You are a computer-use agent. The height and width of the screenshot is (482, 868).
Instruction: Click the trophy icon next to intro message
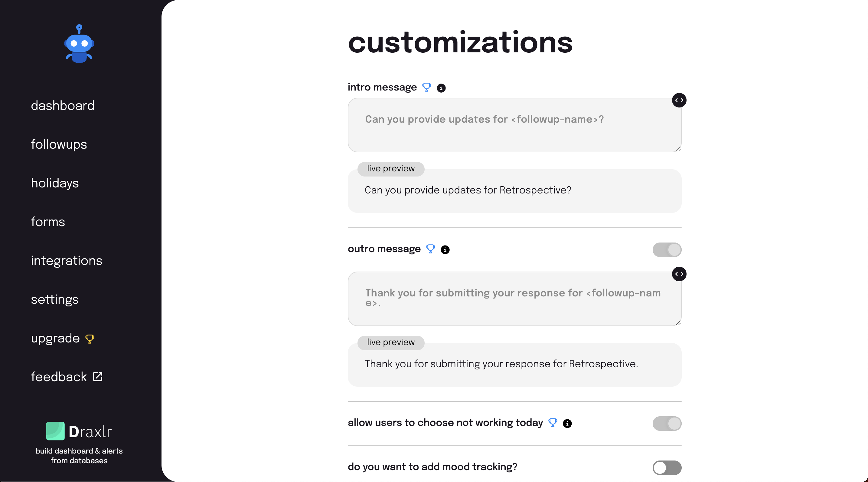(x=426, y=87)
